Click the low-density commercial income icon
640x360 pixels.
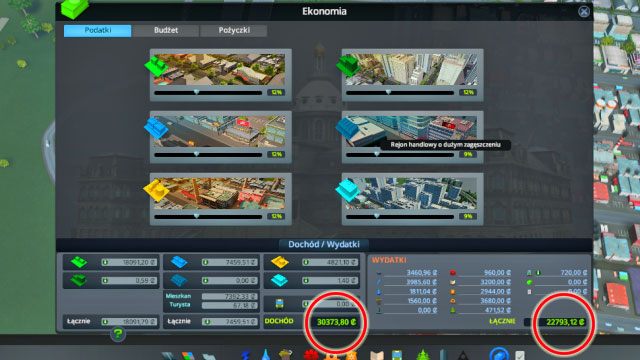click(179, 262)
